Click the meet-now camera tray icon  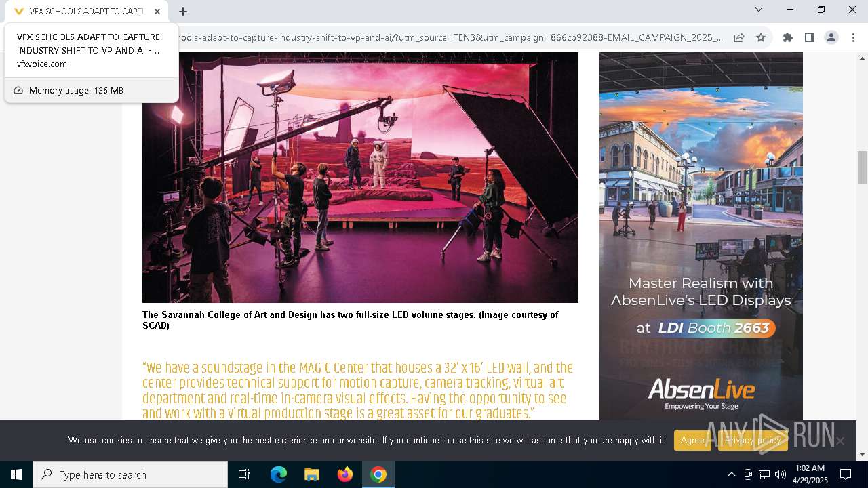tap(748, 474)
